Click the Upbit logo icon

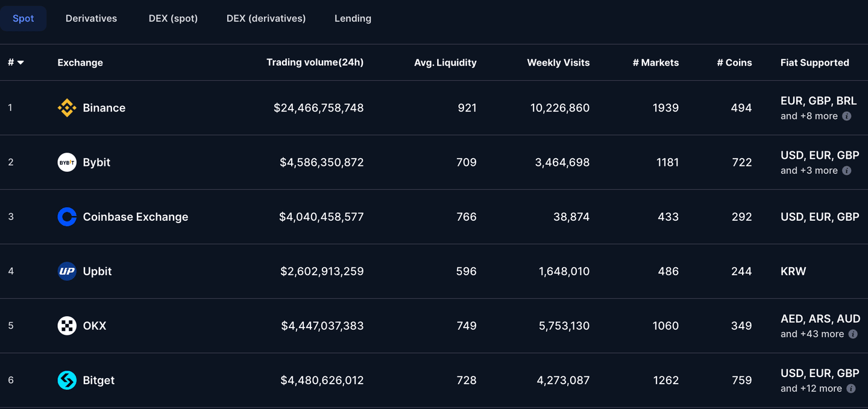[x=67, y=271]
